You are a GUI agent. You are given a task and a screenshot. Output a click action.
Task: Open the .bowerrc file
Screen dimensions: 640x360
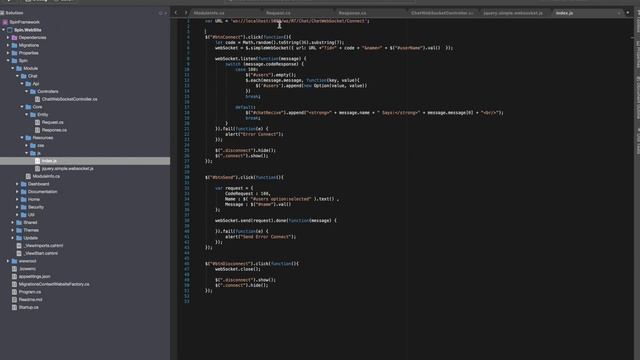pos(27,269)
